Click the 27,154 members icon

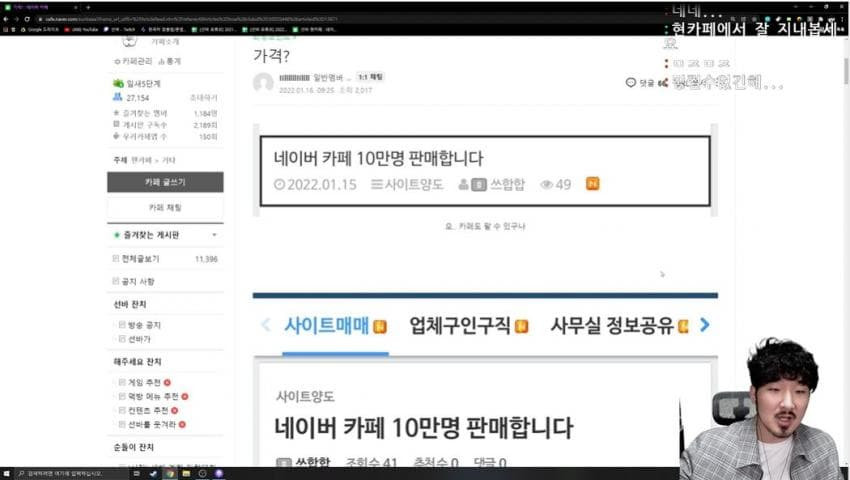(118, 97)
